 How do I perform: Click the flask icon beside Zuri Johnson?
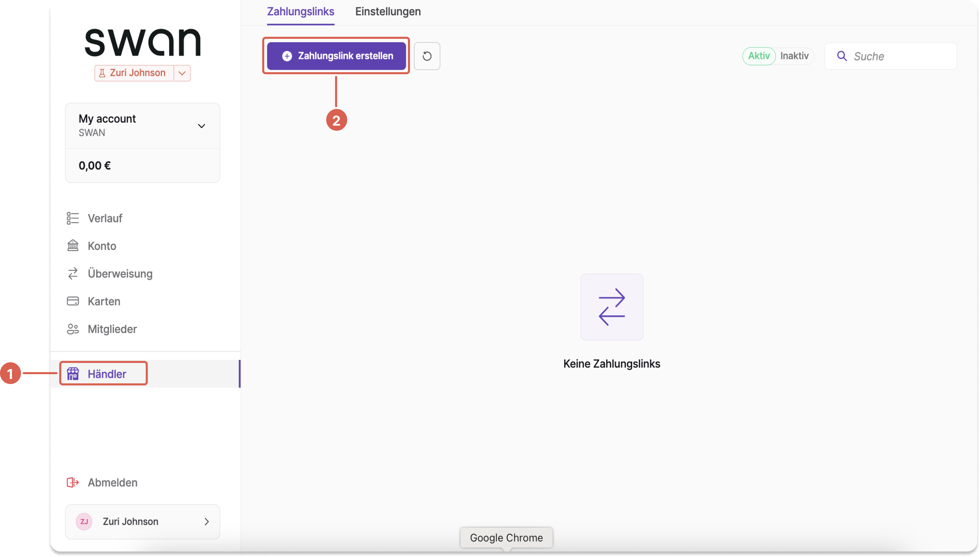coord(102,73)
